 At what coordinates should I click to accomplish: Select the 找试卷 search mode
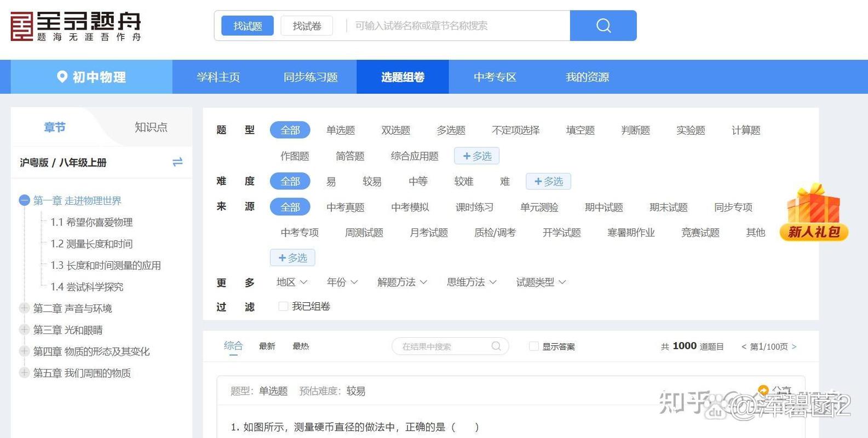click(x=307, y=26)
